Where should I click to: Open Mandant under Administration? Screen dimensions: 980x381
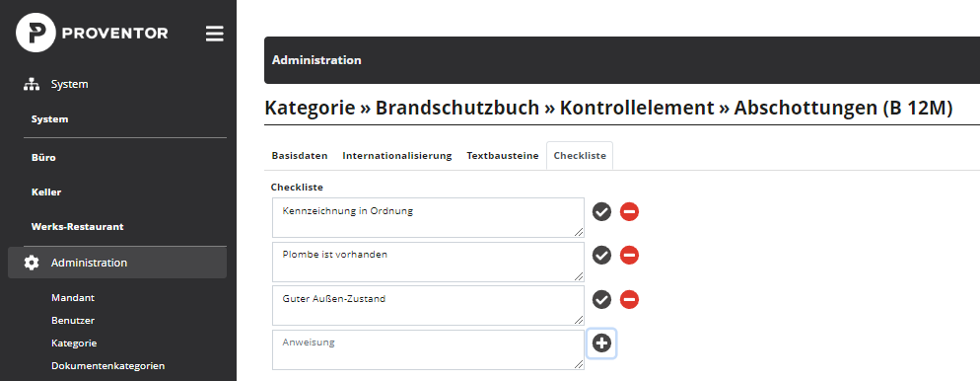coord(73,298)
